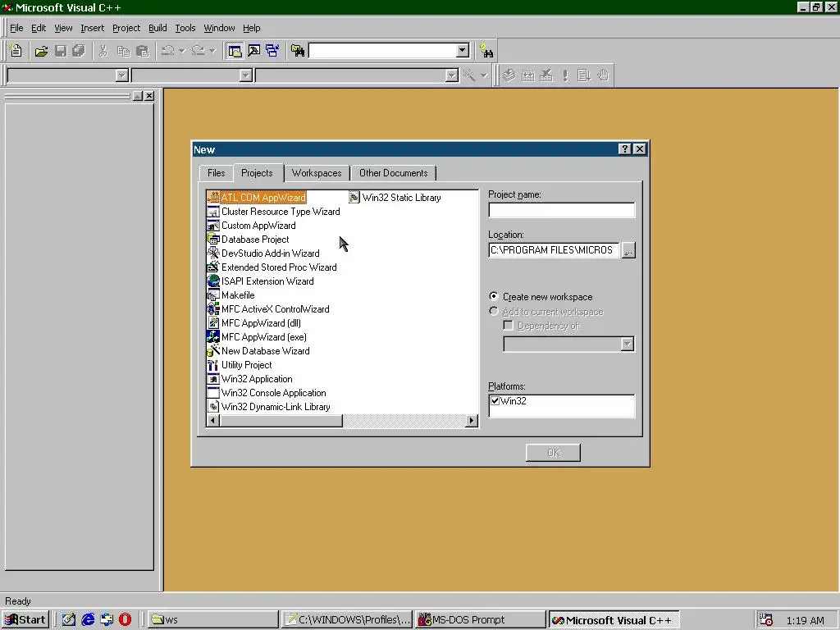Click the Execute Program exclamation icon
The height and width of the screenshot is (630, 840).
(x=566, y=75)
